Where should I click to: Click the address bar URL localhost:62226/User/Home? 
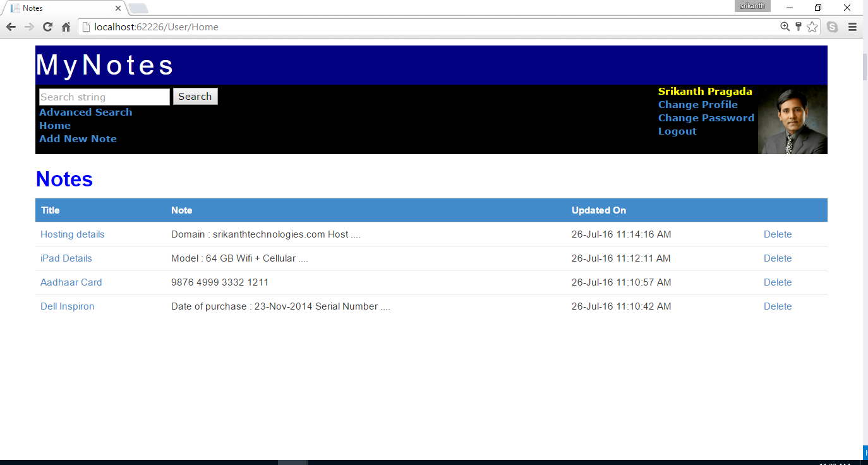tap(156, 27)
